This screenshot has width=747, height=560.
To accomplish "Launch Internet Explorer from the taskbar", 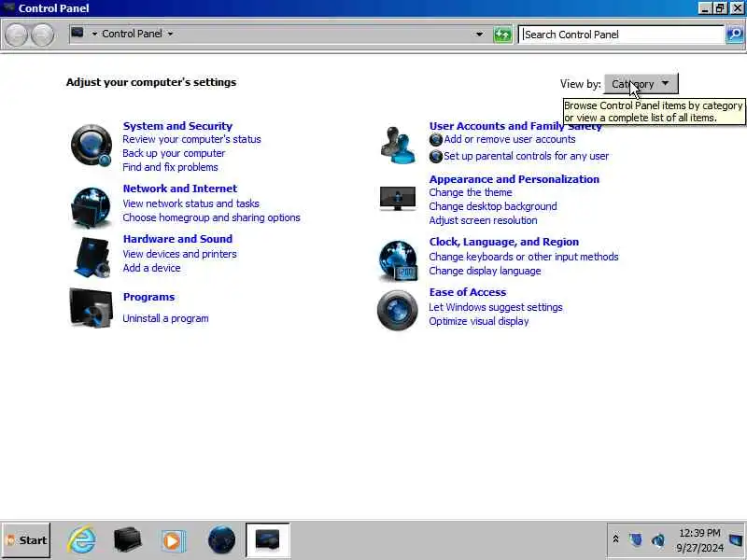I will pos(81,540).
